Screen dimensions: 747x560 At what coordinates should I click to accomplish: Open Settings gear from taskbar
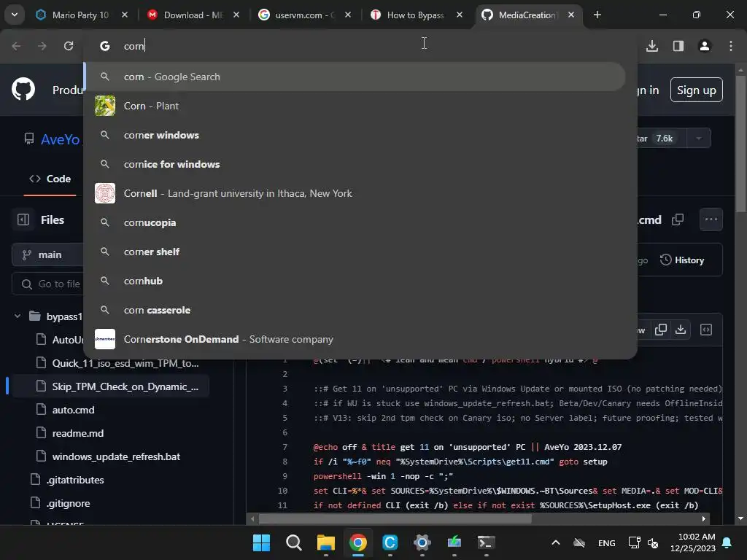click(x=422, y=542)
